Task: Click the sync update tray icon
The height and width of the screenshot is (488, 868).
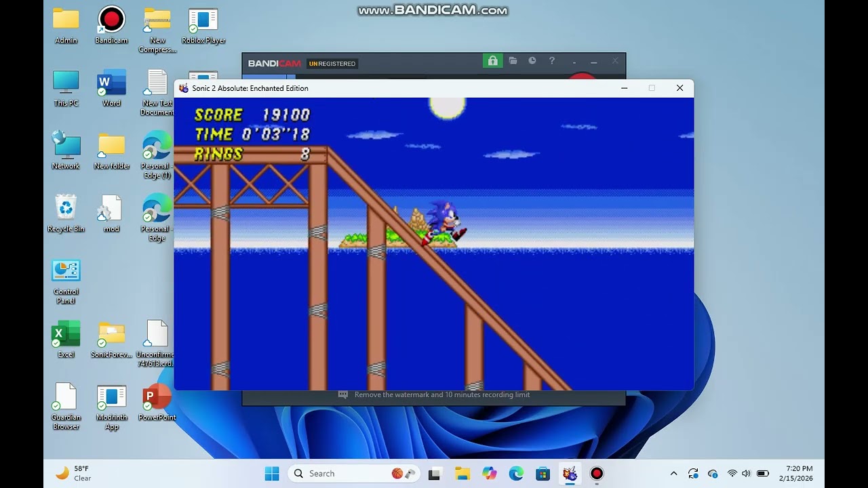Action: coord(693,473)
